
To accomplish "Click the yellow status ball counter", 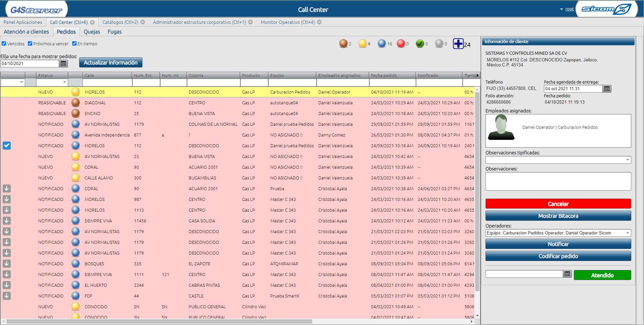I will [x=363, y=44].
